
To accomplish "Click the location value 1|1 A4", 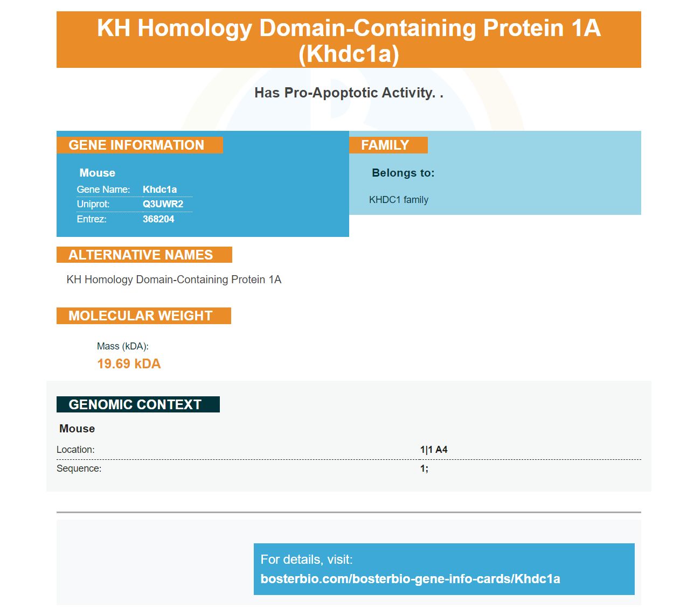I will tap(434, 450).
